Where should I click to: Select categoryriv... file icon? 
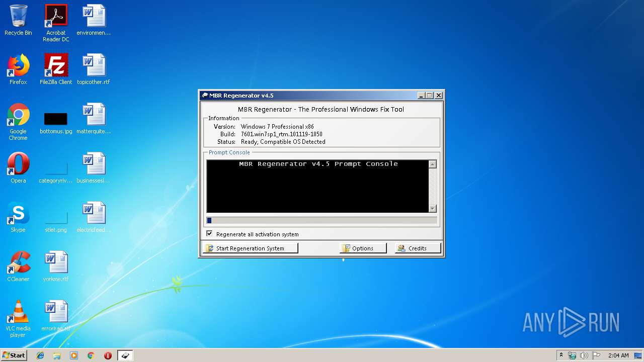(56, 171)
